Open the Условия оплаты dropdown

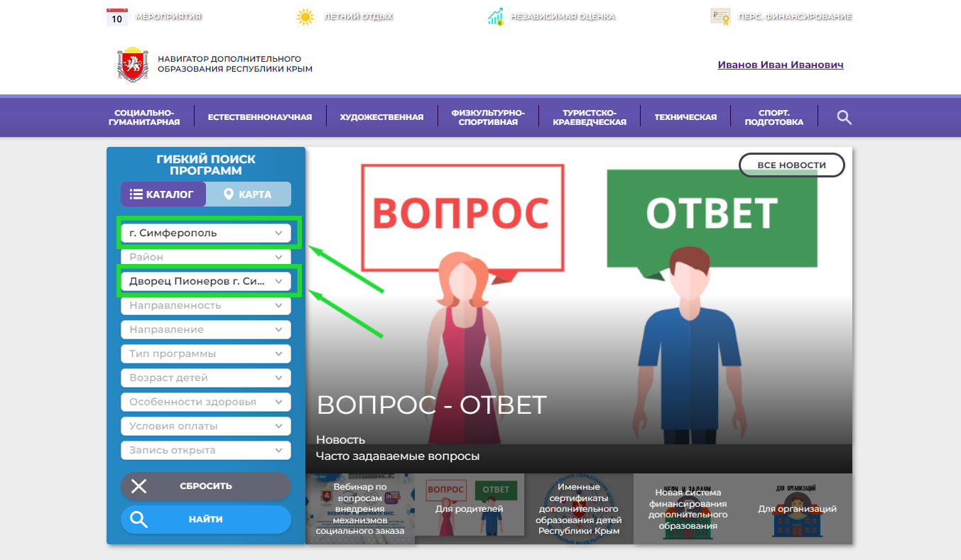[206, 426]
